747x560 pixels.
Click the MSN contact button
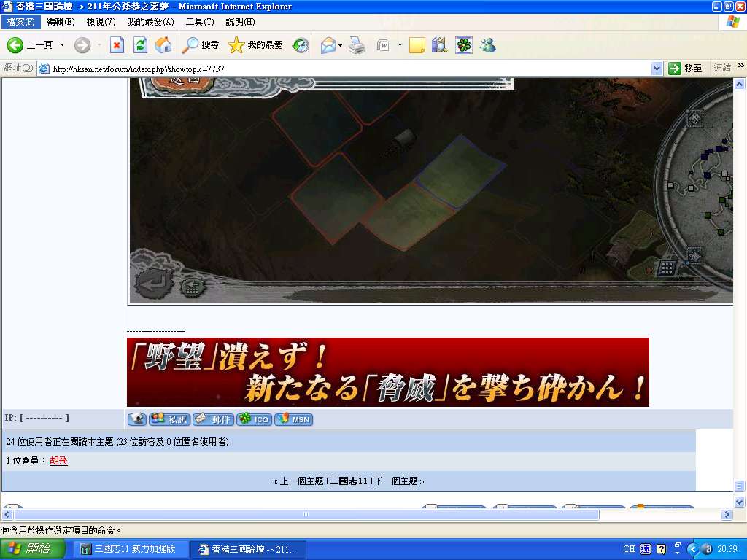point(293,419)
